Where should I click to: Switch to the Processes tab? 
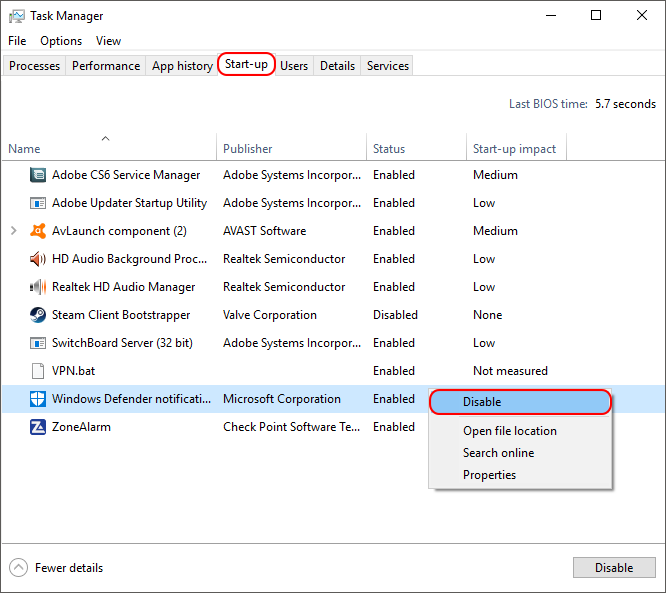pyautogui.click(x=34, y=66)
